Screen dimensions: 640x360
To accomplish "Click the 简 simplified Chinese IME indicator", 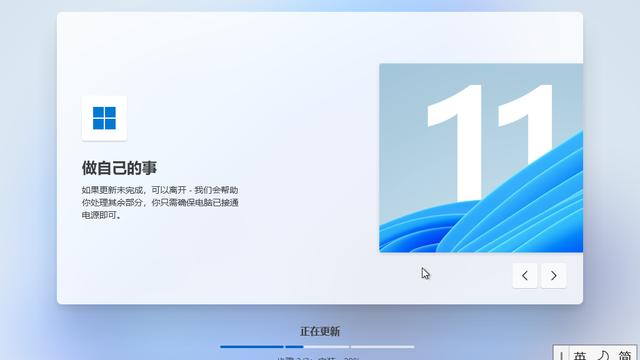I will click(x=624, y=356).
